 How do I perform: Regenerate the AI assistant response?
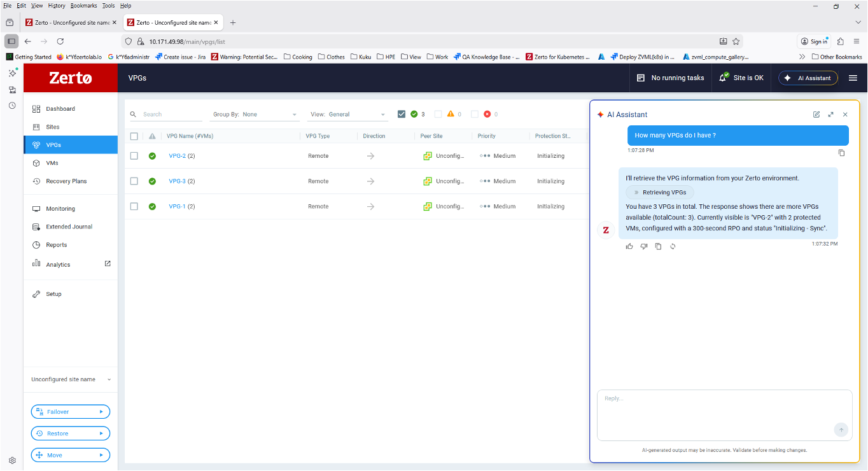(673, 246)
